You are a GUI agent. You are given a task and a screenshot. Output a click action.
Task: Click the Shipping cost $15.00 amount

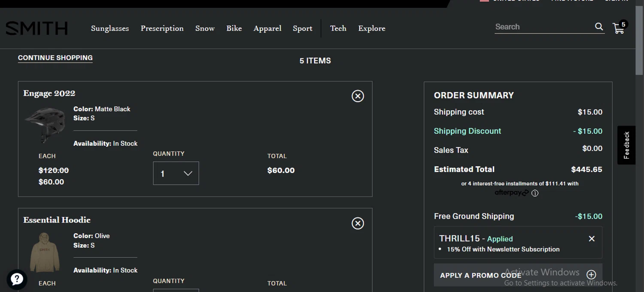(x=590, y=112)
